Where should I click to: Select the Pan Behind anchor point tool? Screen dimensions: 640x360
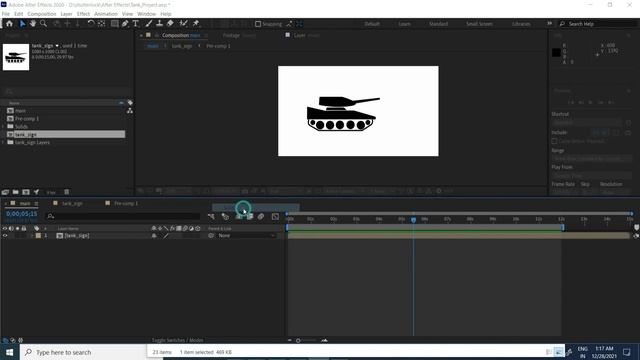(101, 24)
